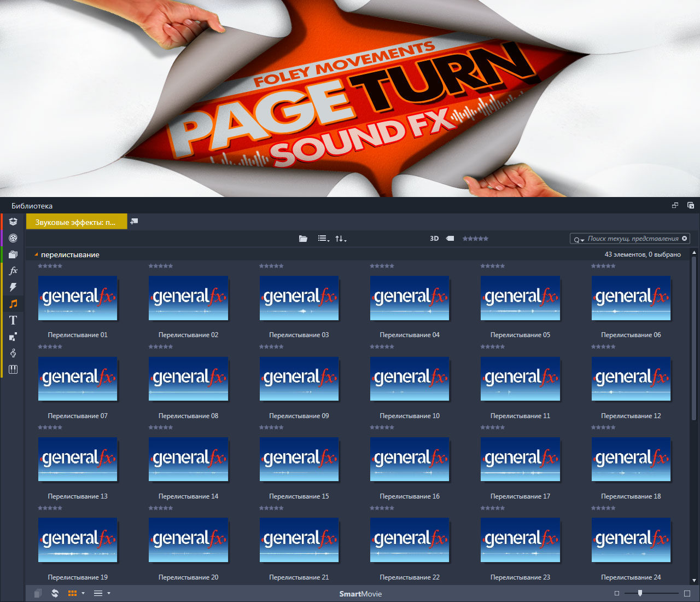
Task: Select the Перелистывание 08 thumbnail
Action: click(x=188, y=379)
